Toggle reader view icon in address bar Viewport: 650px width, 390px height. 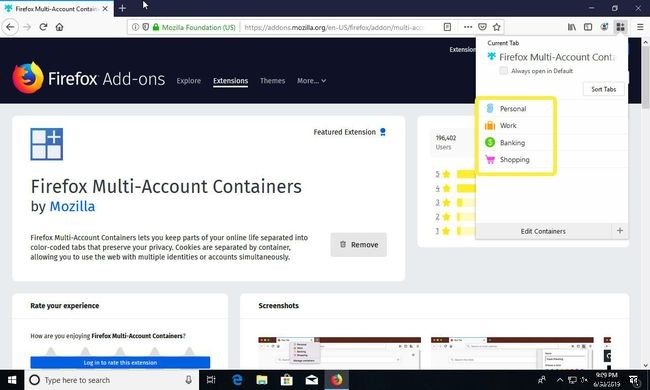[447, 27]
